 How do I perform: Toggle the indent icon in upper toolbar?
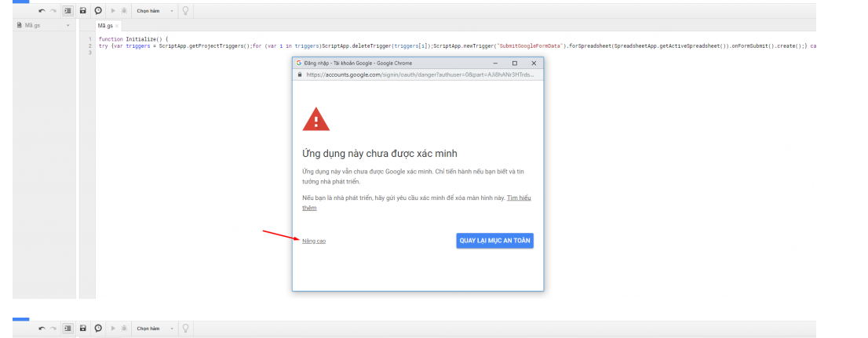pos(67,11)
